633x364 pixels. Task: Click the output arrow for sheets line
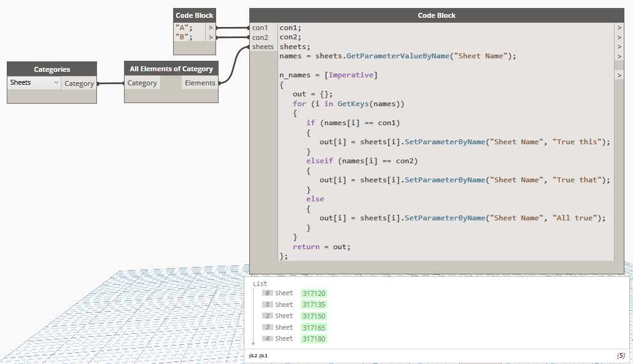pos(619,47)
